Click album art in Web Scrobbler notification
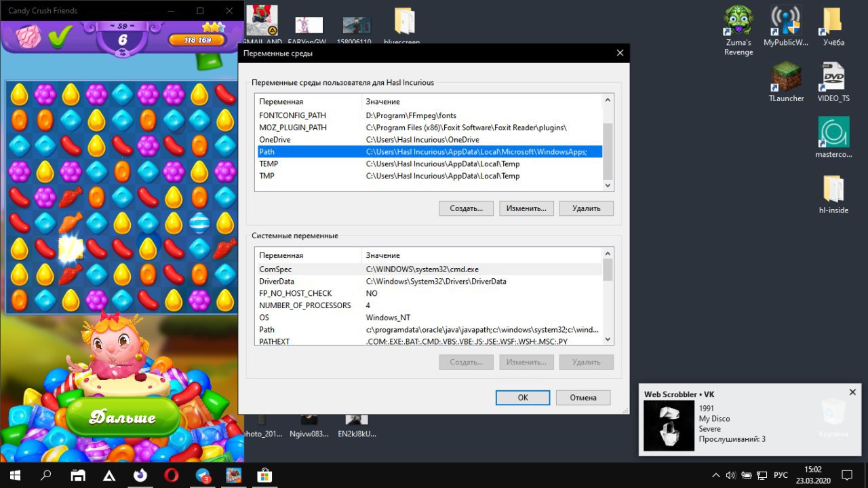Image resolution: width=868 pixels, height=488 pixels. (x=669, y=426)
